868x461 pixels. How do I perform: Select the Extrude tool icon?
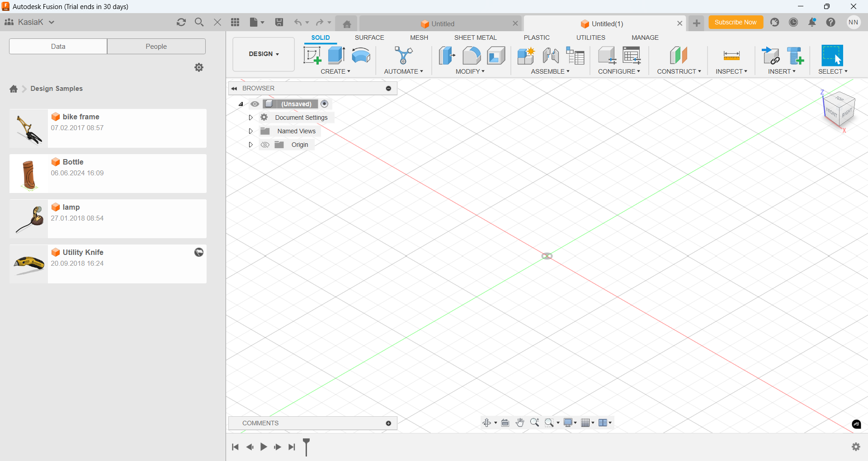336,56
